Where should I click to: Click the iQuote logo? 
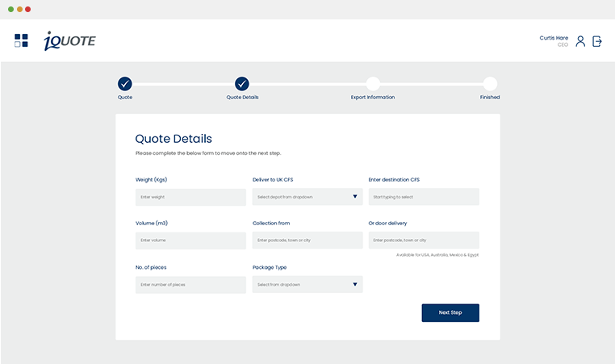click(x=69, y=40)
